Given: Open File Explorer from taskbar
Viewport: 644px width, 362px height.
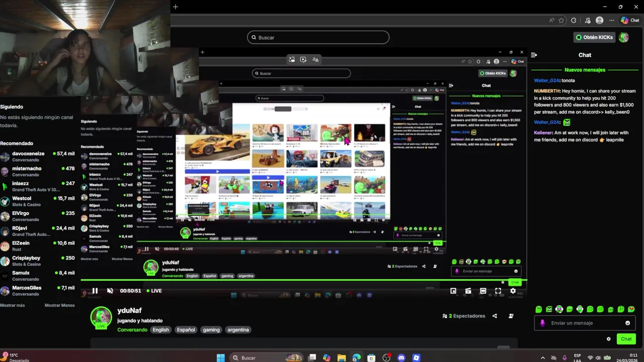Looking at the screenshot, I should pyautogui.click(x=342, y=357).
